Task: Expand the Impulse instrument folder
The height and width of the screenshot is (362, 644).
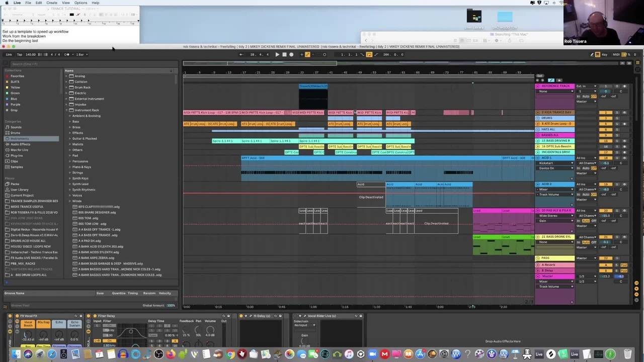Action: point(66,105)
